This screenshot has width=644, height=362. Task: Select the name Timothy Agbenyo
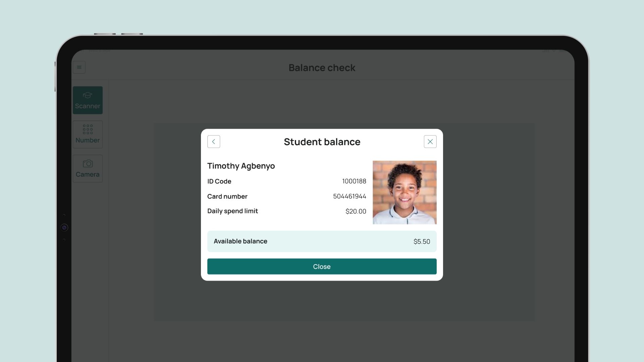tap(241, 166)
